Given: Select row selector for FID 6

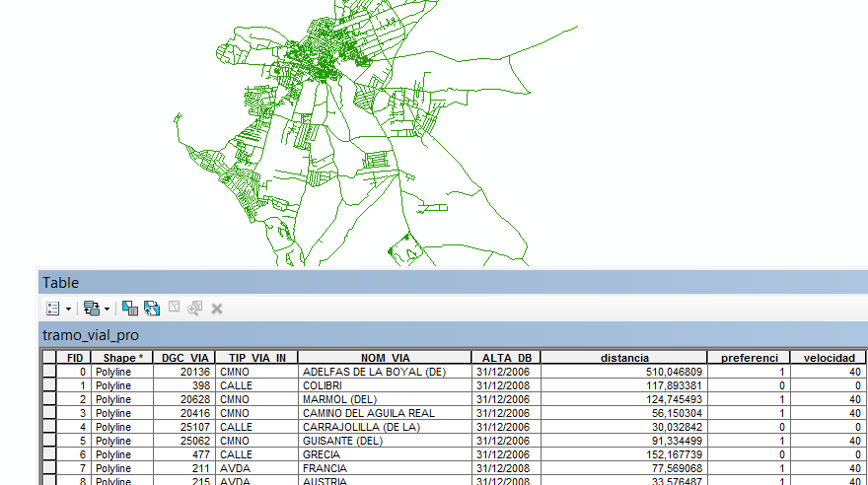Looking at the screenshot, I should point(49,454).
